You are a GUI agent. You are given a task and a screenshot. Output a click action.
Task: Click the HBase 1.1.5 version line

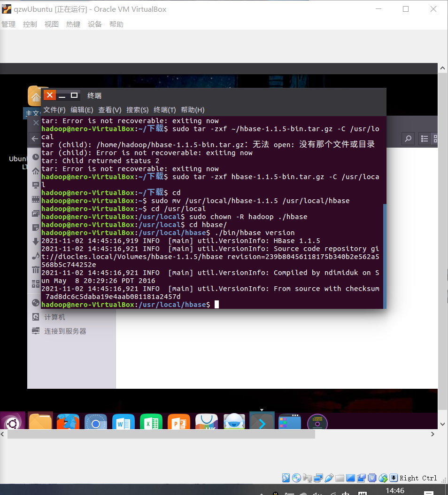click(x=181, y=241)
